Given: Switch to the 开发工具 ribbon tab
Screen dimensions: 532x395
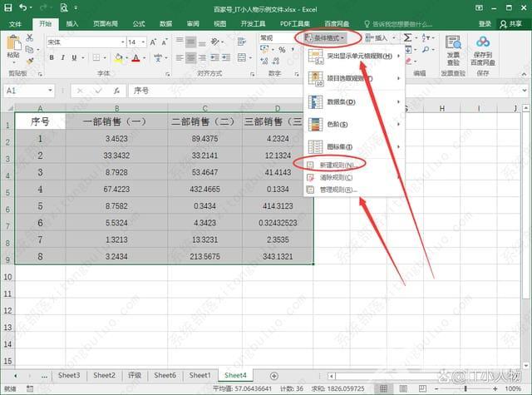Looking at the screenshot, I should (x=253, y=24).
